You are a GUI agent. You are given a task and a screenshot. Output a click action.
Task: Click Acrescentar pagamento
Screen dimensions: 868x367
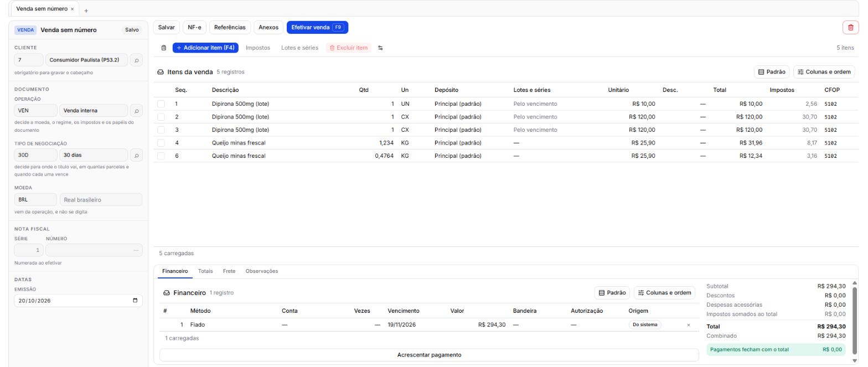[x=429, y=355]
